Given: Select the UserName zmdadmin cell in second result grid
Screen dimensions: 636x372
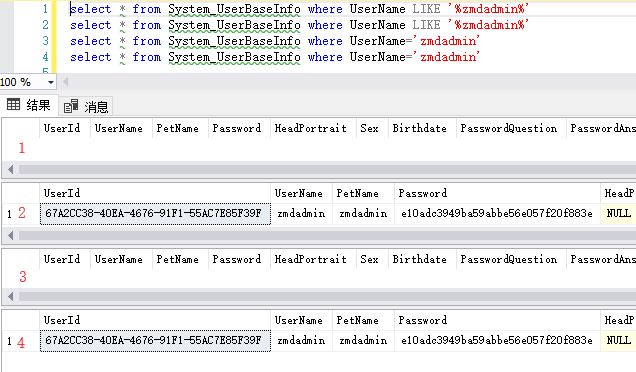Looking at the screenshot, I should click(301, 213).
